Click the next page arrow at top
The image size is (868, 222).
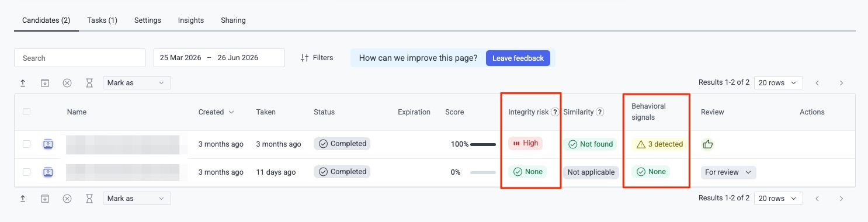841,83
